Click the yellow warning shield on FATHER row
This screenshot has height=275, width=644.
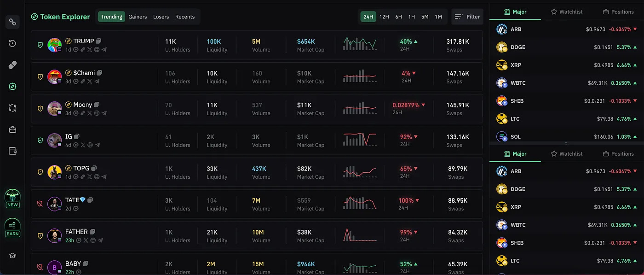pos(40,236)
